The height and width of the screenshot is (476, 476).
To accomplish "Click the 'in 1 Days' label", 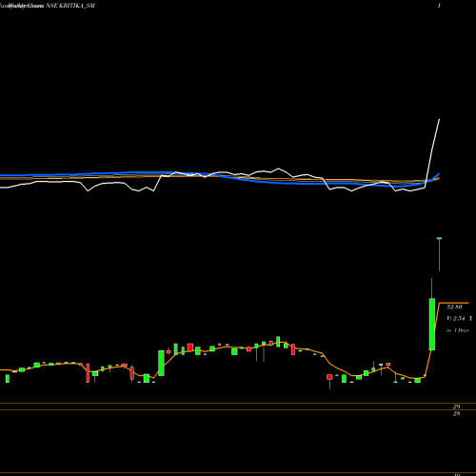I will click(457, 330).
